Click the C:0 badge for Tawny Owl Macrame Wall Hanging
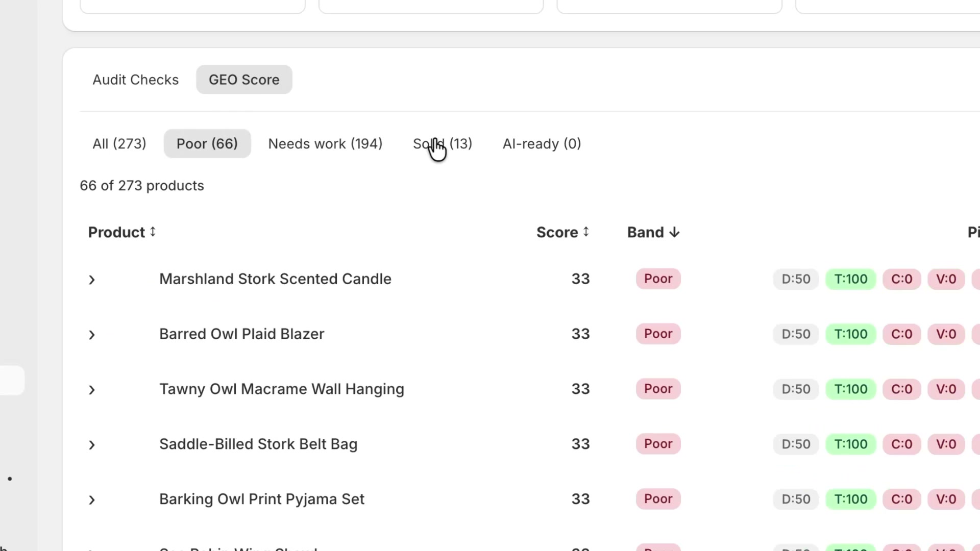The width and height of the screenshot is (980, 551). 901,389
